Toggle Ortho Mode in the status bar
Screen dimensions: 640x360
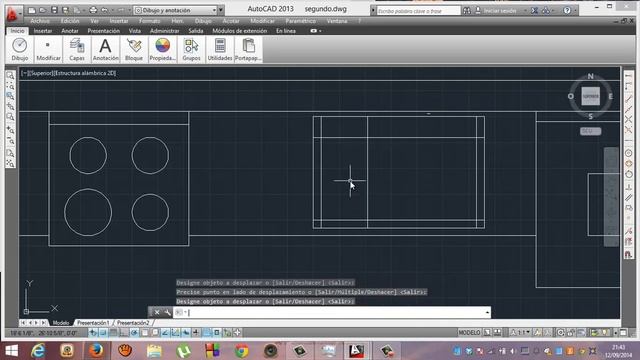click(124, 333)
